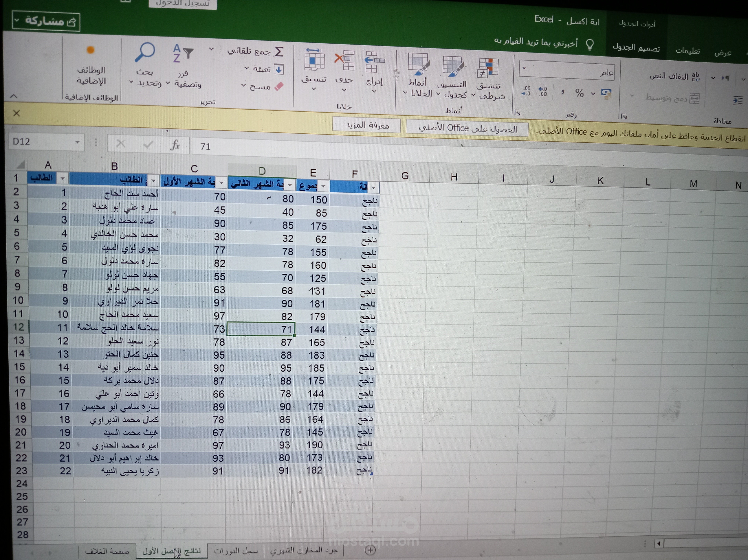Open the filter dropdown on column B header
The image size is (748, 560).
(154, 181)
